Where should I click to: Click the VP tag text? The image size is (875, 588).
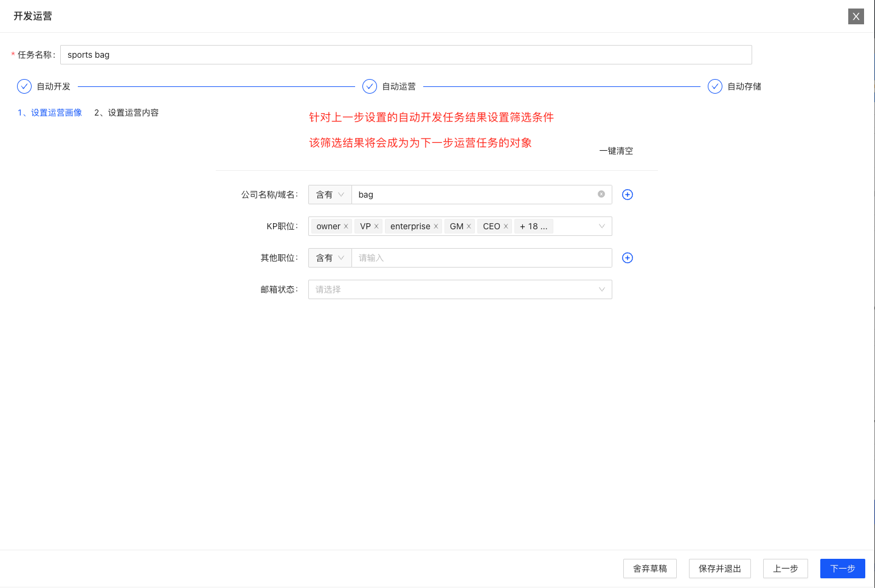[365, 226]
